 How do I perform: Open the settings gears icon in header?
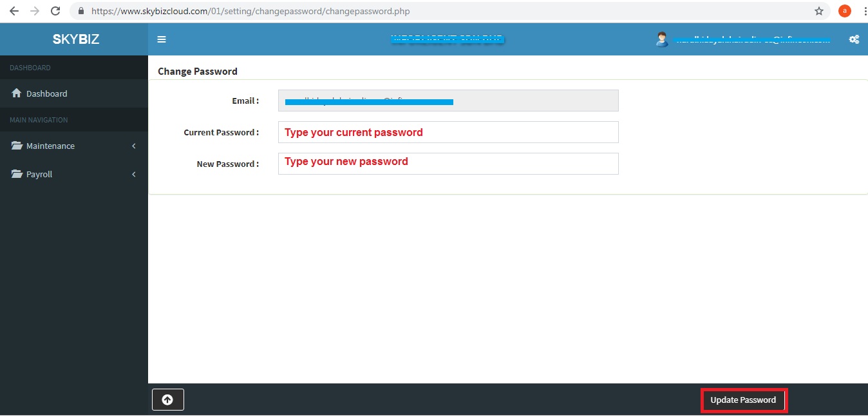[x=854, y=39]
